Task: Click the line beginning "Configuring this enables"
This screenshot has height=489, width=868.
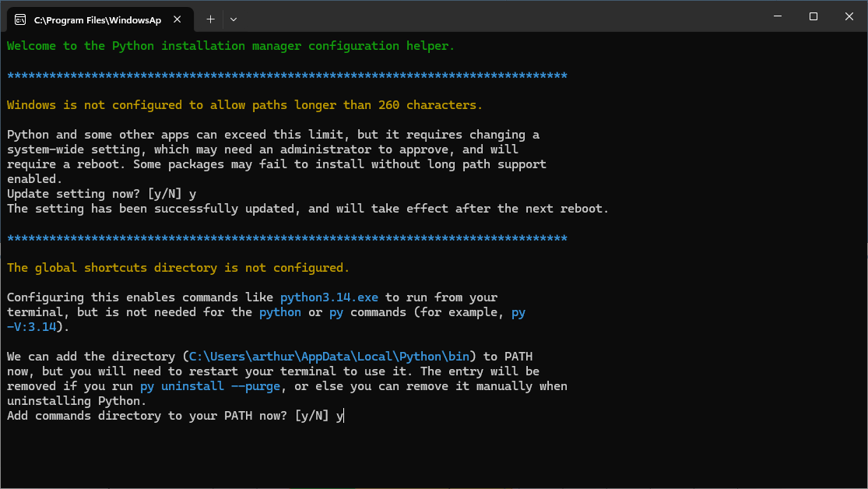Action: click(252, 297)
